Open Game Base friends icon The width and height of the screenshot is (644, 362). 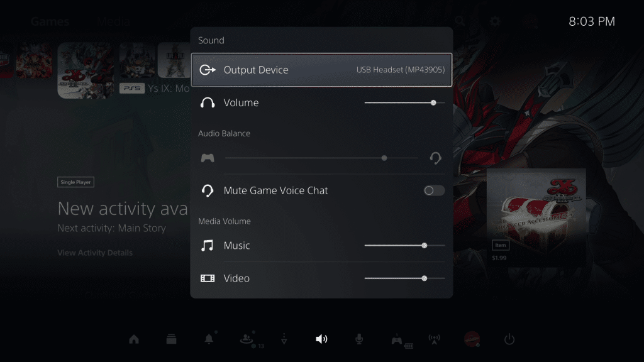[x=247, y=339]
